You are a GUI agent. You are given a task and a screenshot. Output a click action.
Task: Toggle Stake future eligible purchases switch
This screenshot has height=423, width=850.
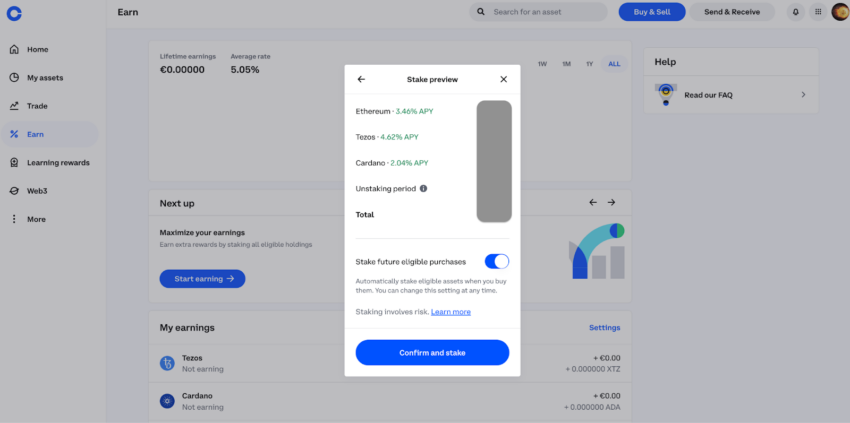coord(497,261)
